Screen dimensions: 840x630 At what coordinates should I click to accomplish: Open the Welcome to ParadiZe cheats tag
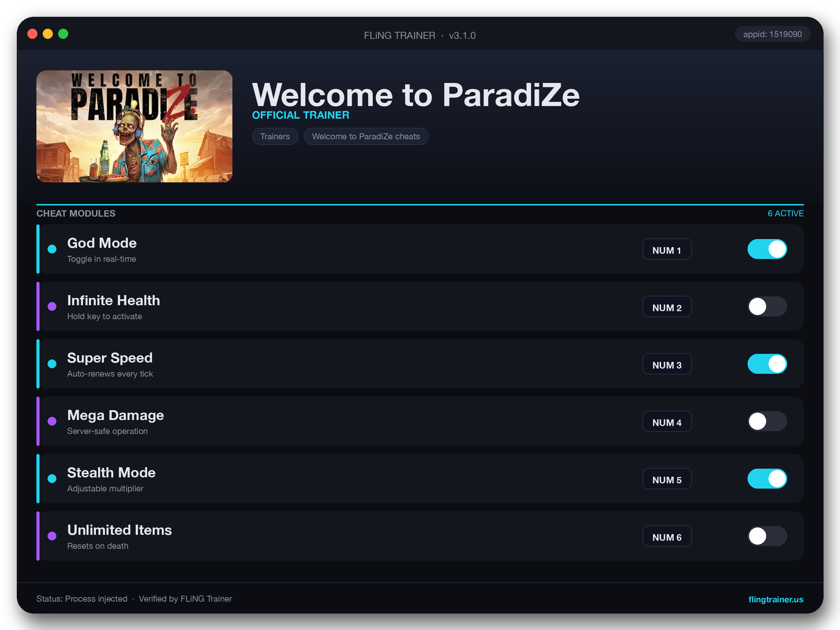366,136
